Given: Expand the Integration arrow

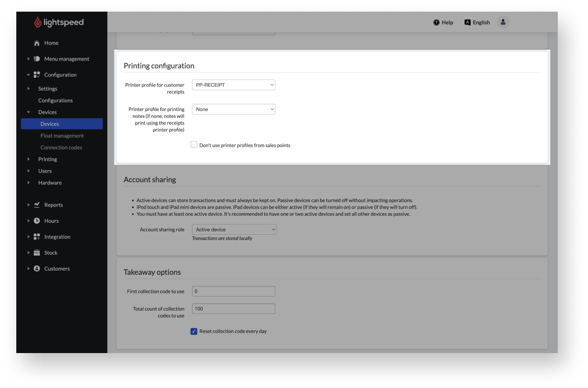Looking at the screenshot, I should [x=28, y=237].
